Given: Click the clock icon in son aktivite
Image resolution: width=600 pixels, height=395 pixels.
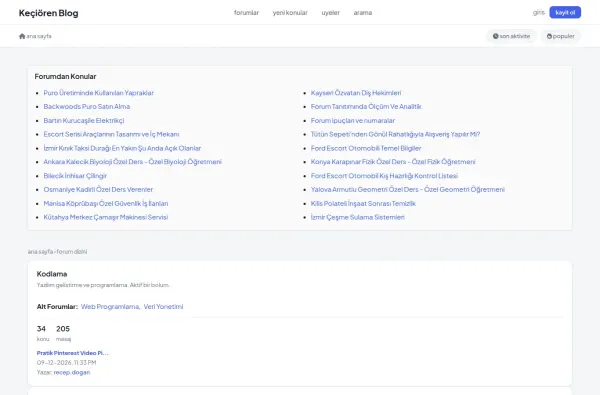Looking at the screenshot, I should click(x=496, y=36).
